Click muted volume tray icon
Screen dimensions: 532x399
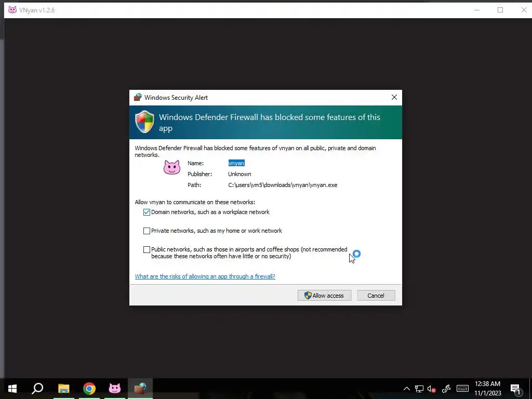(x=432, y=389)
